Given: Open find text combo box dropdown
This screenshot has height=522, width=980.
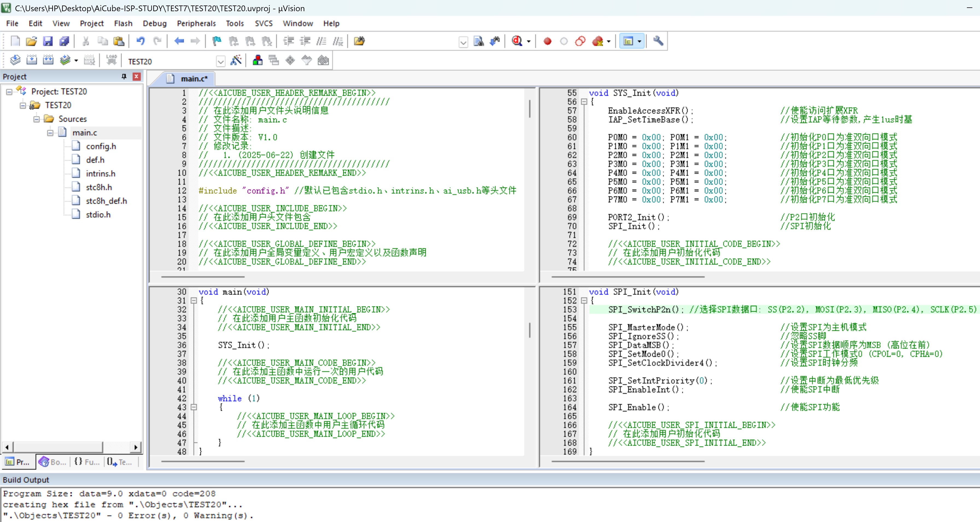Looking at the screenshot, I should coord(463,42).
